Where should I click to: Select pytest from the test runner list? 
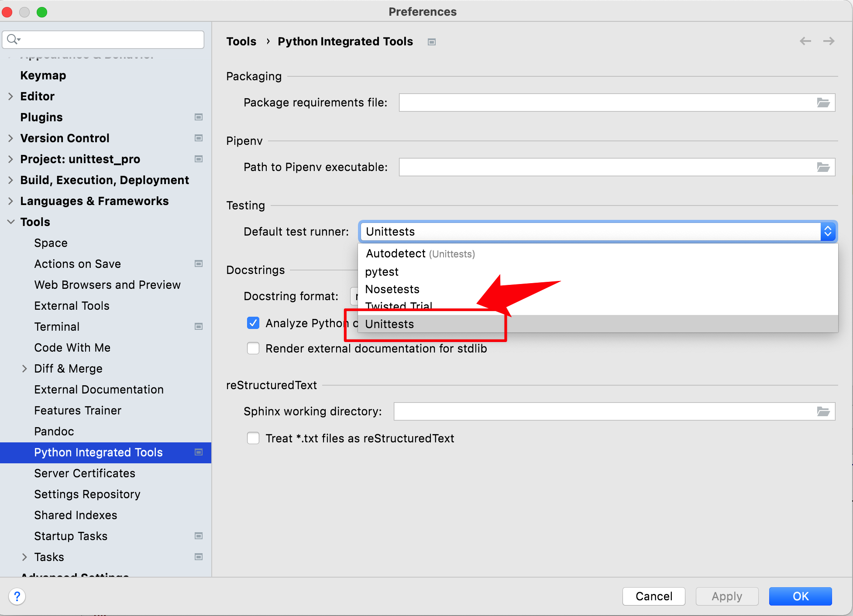pyautogui.click(x=382, y=272)
